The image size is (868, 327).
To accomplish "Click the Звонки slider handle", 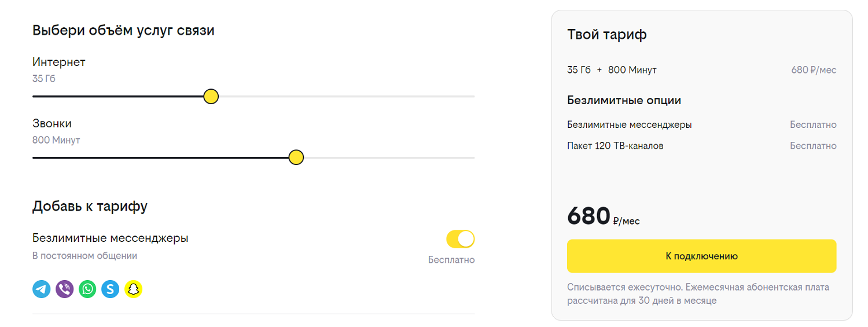I will [x=296, y=157].
